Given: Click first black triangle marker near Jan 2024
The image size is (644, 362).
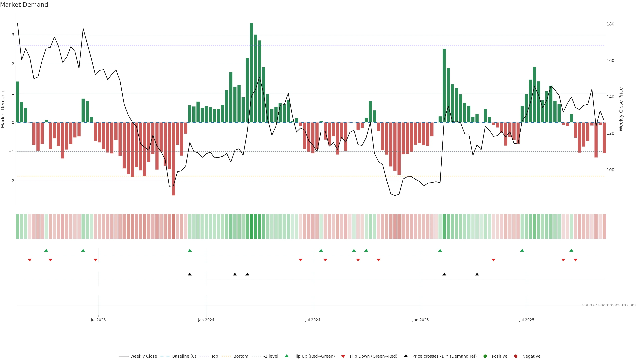Looking at the screenshot, I should 190,274.
